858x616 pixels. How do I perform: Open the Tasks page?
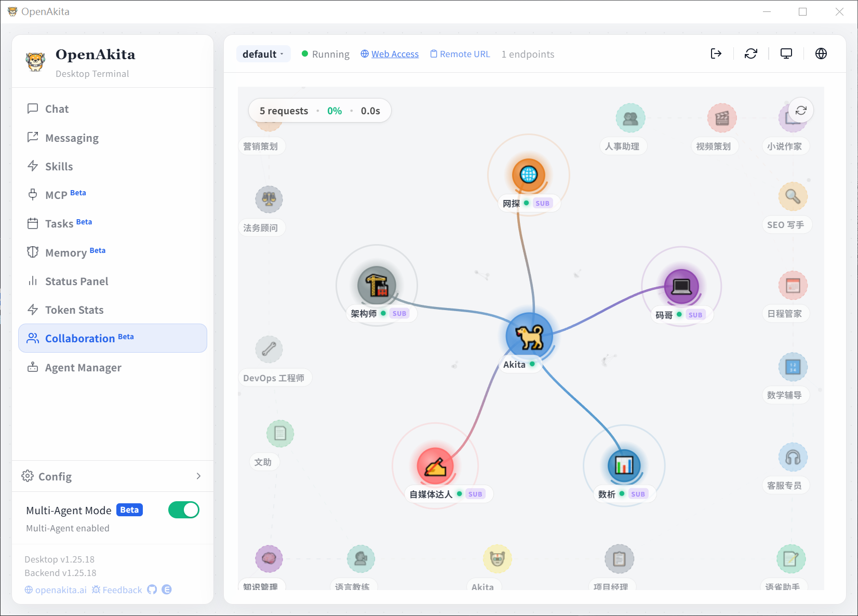[113, 224]
